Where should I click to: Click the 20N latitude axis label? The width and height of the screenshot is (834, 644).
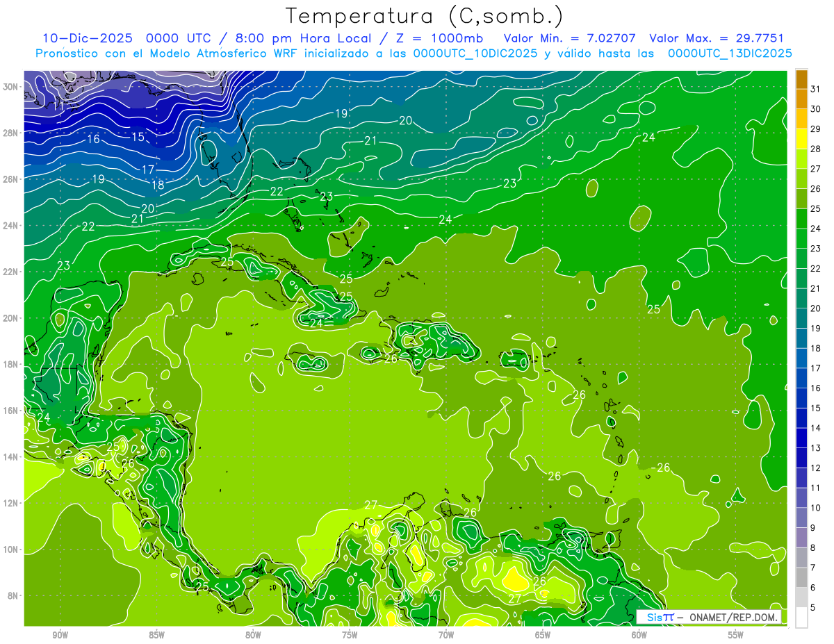point(10,318)
